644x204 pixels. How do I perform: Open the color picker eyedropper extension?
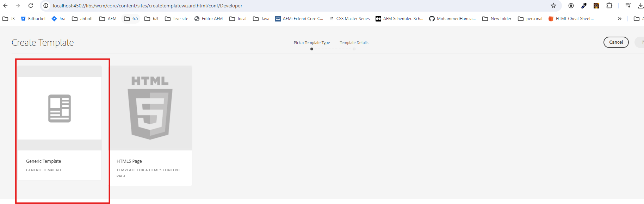584,6
